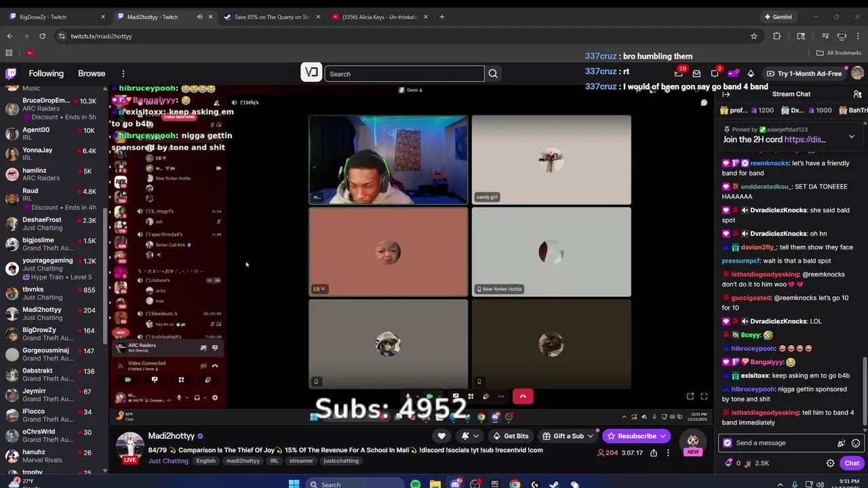Click Try 1-Month Ad-Free button
The height and width of the screenshot is (488, 868).
point(804,73)
